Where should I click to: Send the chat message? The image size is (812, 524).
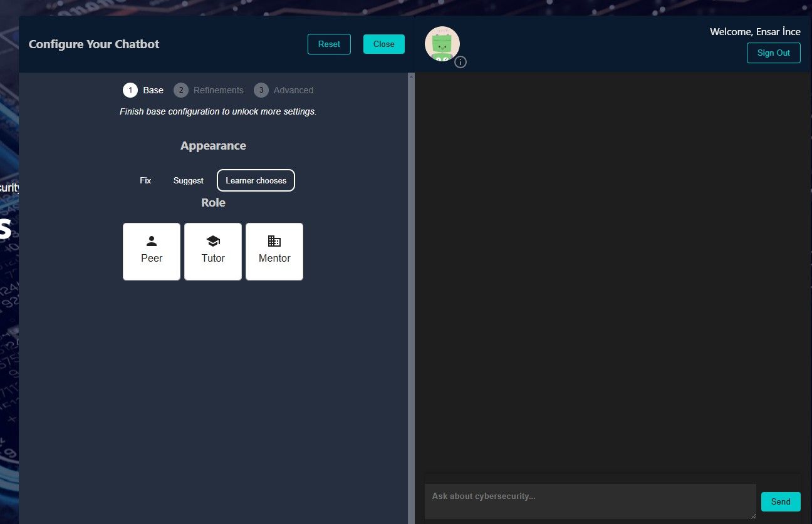pyautogui.click(x=781, y=501)
